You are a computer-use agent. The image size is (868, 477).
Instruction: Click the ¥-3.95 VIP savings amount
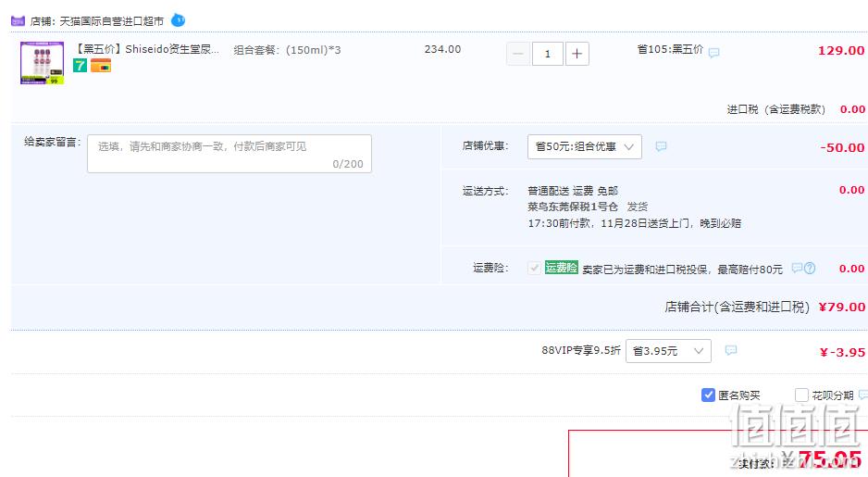(842, 352)
